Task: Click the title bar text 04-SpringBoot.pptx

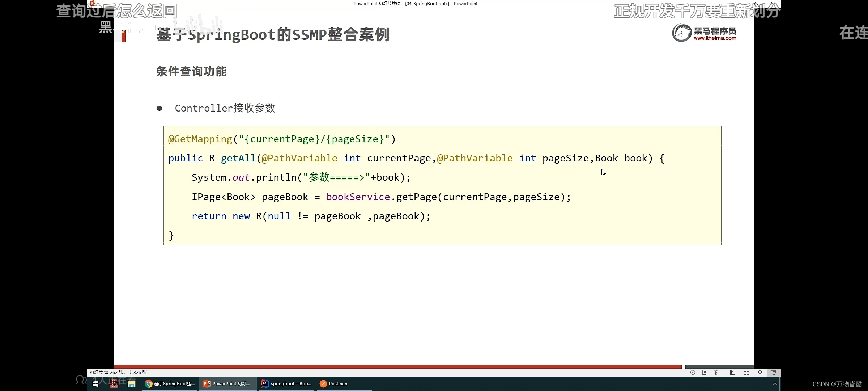Action: click(x=427, y=4)
